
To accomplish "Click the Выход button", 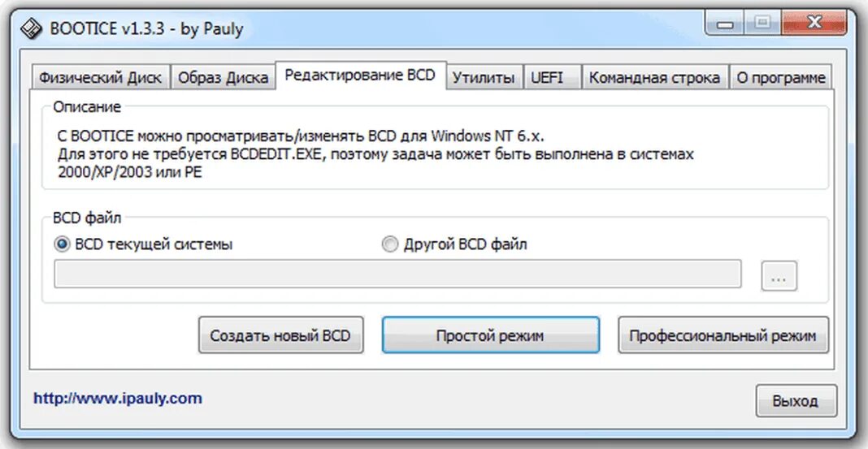I will click(x=796, y=401).
